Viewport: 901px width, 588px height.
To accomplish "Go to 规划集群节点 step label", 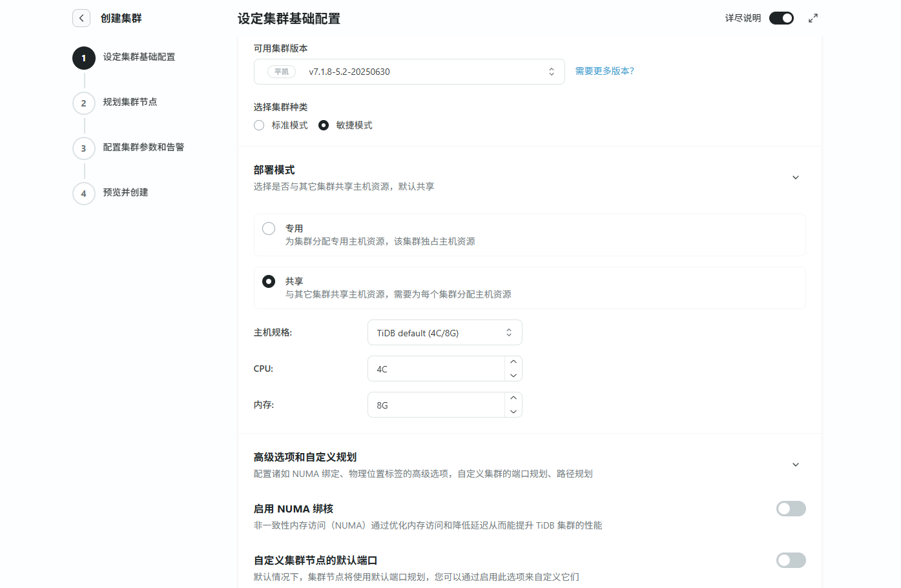I will (x=130, y=102).
